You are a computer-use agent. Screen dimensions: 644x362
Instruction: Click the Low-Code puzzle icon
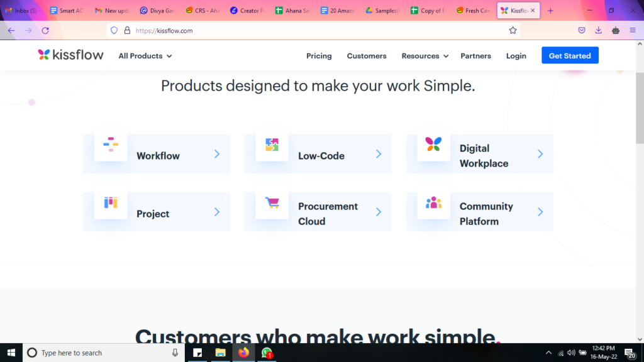[x=272, y=145]
